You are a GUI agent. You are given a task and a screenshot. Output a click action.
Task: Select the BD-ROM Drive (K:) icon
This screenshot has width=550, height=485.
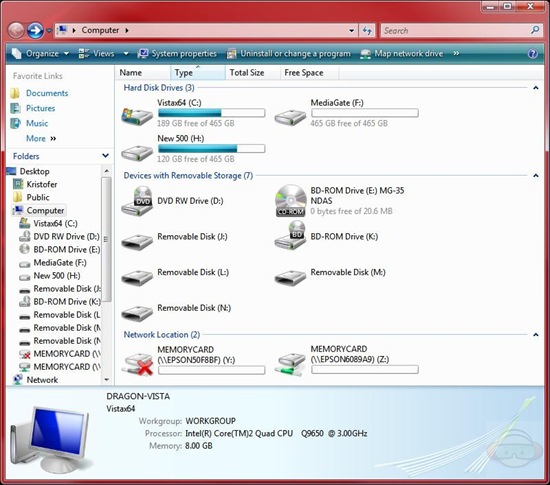[290, 236]
